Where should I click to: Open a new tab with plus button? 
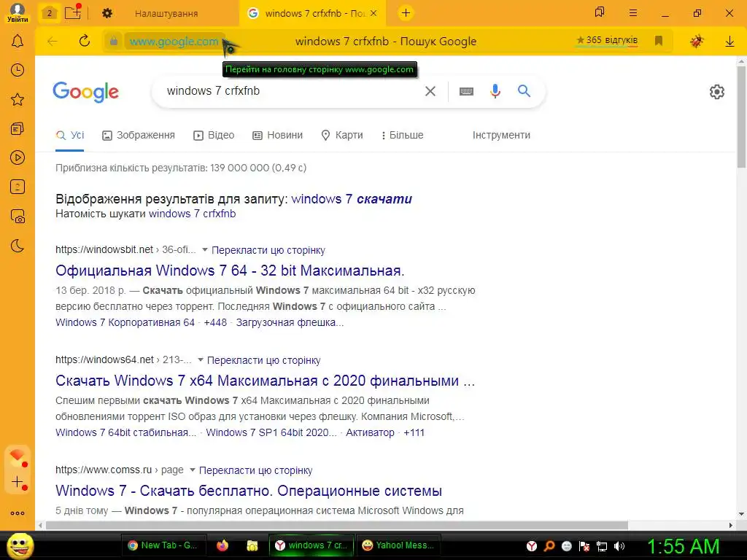(x=406, y=13)
